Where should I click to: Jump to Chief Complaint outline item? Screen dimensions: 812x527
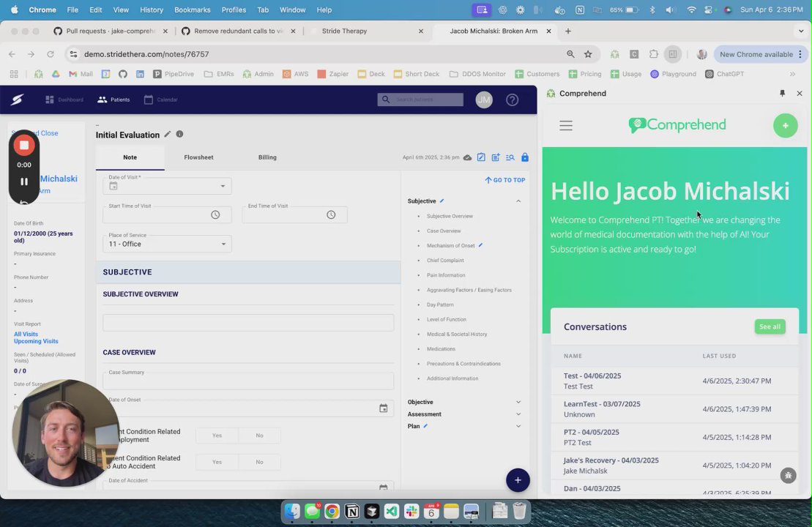[445, 261]
